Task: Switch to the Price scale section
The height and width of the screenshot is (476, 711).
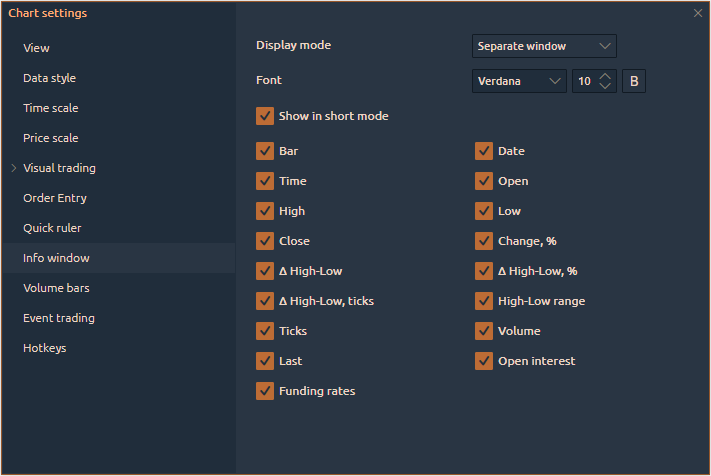Action: click(51, 138)
